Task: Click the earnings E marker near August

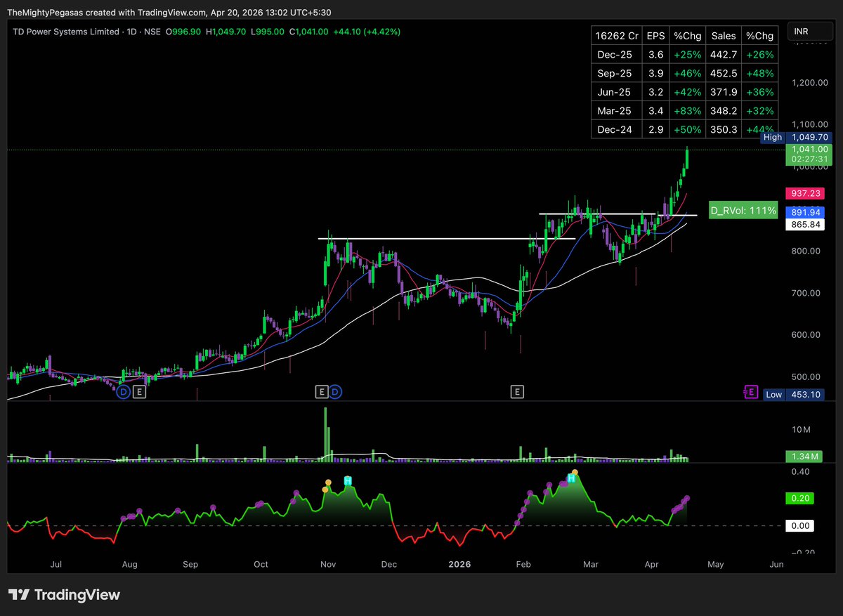Action: (139, 391)
